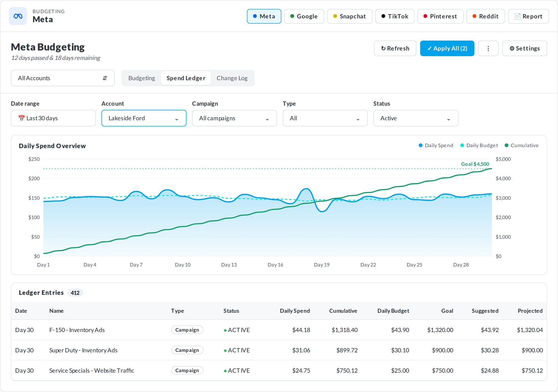Viewport: 558px width, 392px height.
Task: Click the Meta infinity logo icon
Action: pyautogui.click(x=18, y=16)
